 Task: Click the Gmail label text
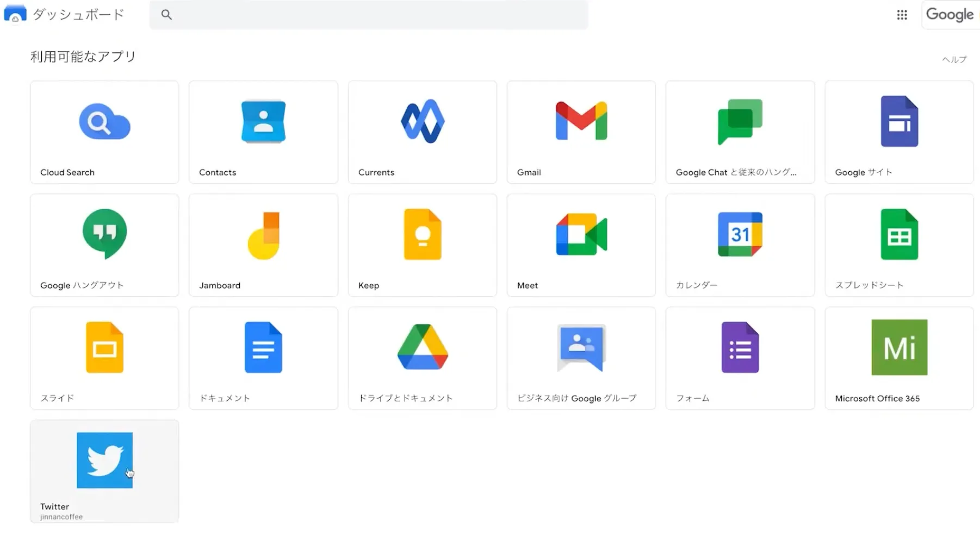[x=529, y=172]
